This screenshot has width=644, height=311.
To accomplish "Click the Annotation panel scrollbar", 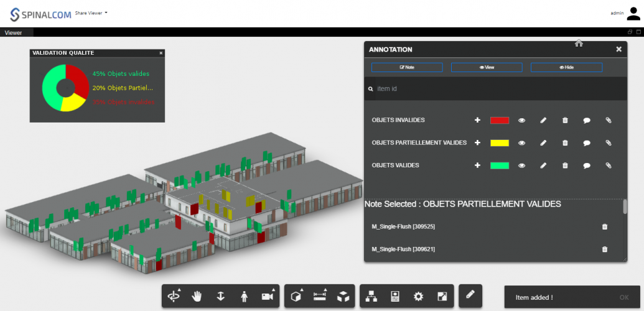I will tap(625, 207).
